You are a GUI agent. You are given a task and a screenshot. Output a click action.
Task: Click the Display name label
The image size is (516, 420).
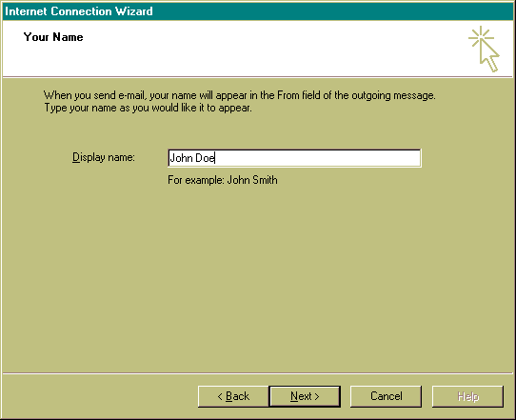[x=104, y=157]
